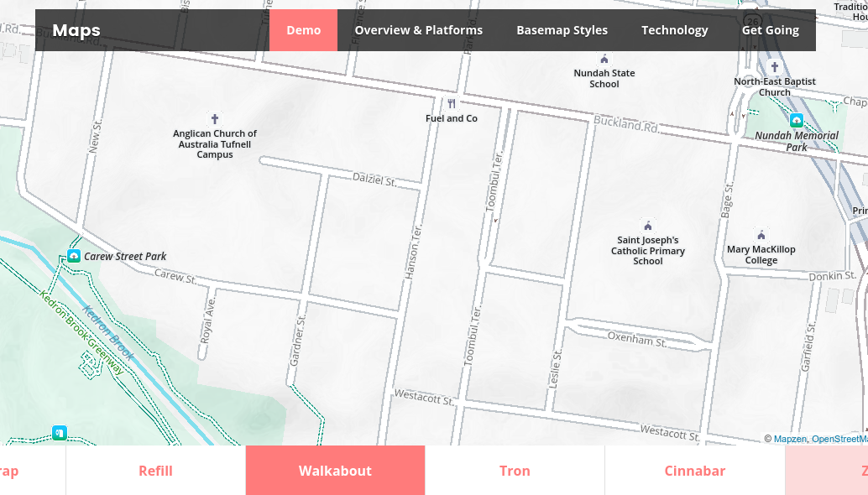Open Overview & Platforms from the navbar
This screenshot has width=868, height=495.
(x=418, y=30)
